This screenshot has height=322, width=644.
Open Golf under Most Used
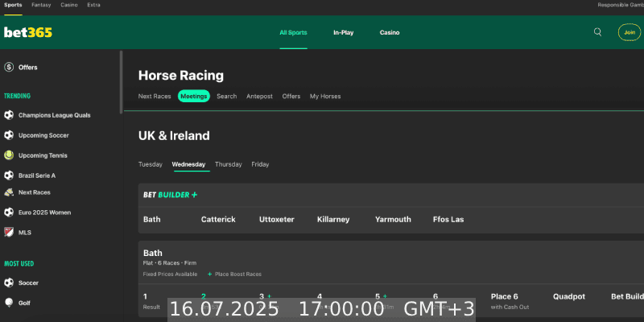pyautogui.click(x=24, y=303)
